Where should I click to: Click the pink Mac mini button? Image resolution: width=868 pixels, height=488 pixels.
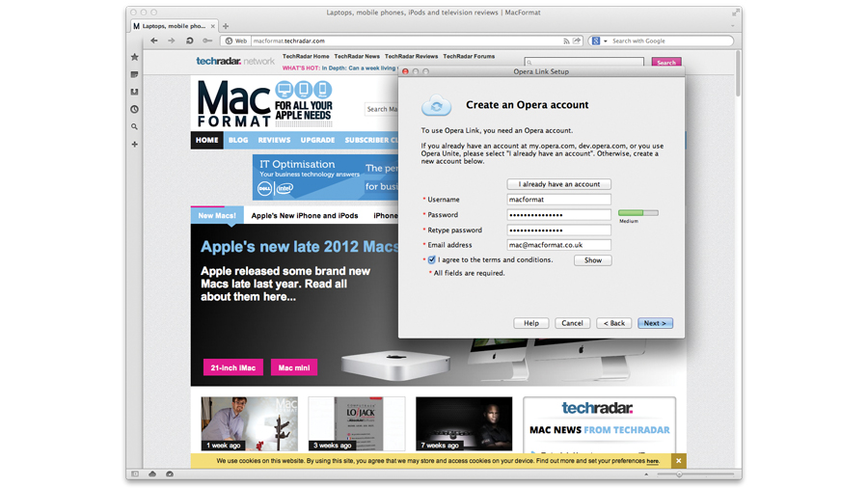point(294,367)
